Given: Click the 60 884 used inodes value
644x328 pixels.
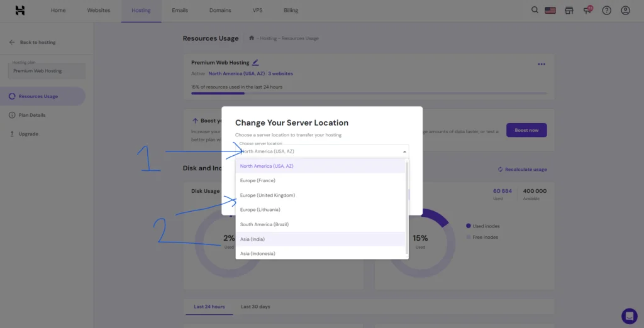Looking at the screenshot, I should pos(502,191).
